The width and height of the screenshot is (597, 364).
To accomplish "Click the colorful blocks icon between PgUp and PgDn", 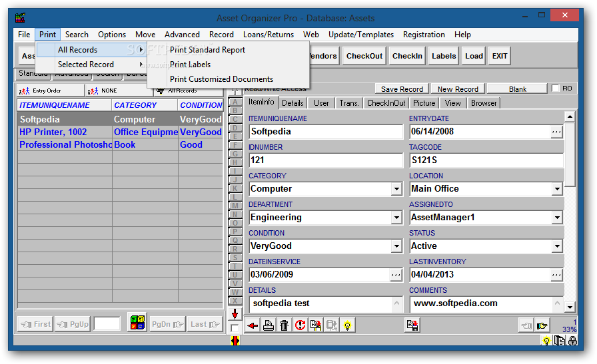I will click(x=137, y=323).
